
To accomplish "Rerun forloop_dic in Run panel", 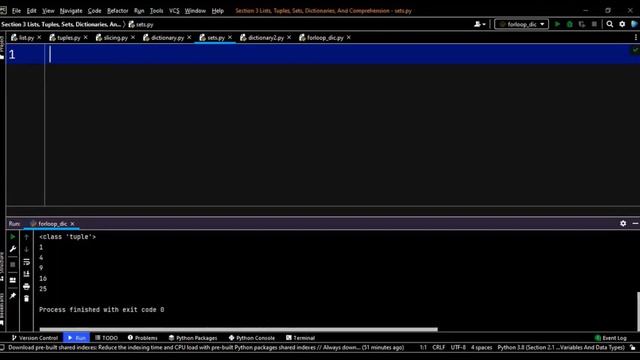I will click(x=13, y=237).
